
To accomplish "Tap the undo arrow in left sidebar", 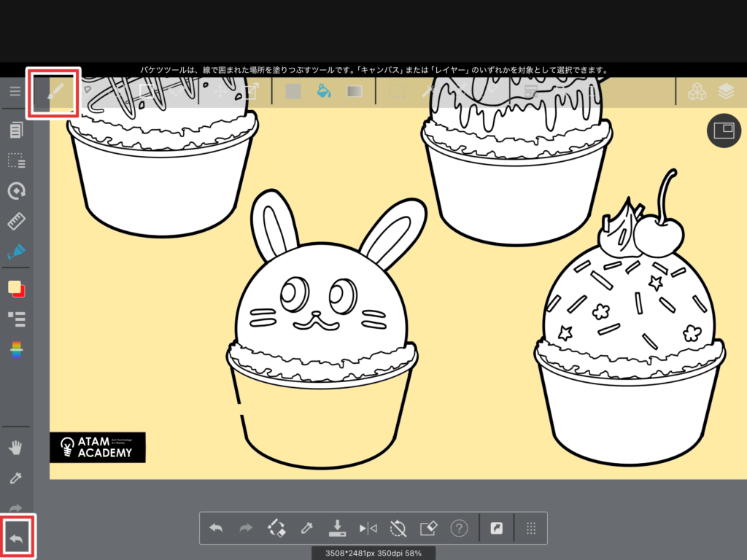I will (16, 540).
